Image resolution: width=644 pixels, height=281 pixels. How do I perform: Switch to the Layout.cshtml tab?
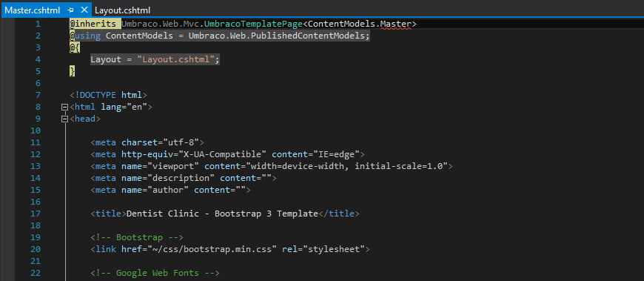coord(122,10)
